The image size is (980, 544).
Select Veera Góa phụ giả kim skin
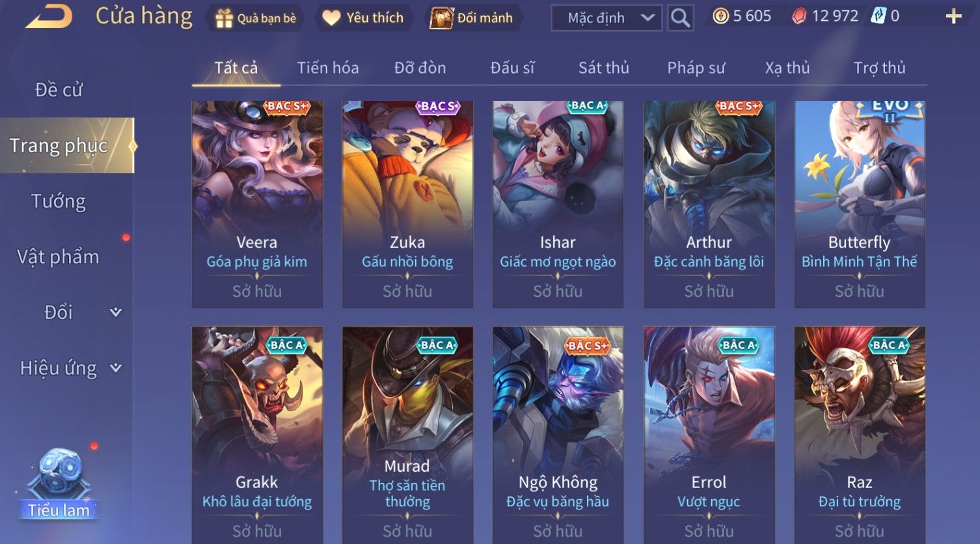tap(257, 204)
